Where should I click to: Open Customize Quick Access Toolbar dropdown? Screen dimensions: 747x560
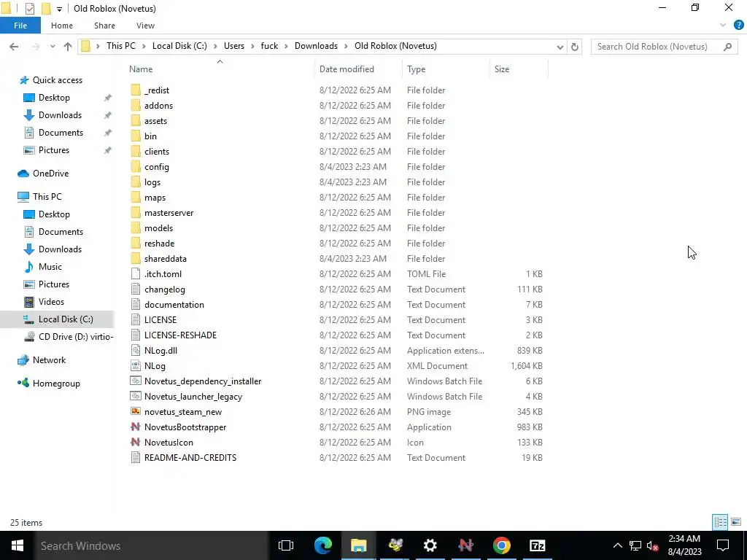pyautogui.click(x=59, y=9)
